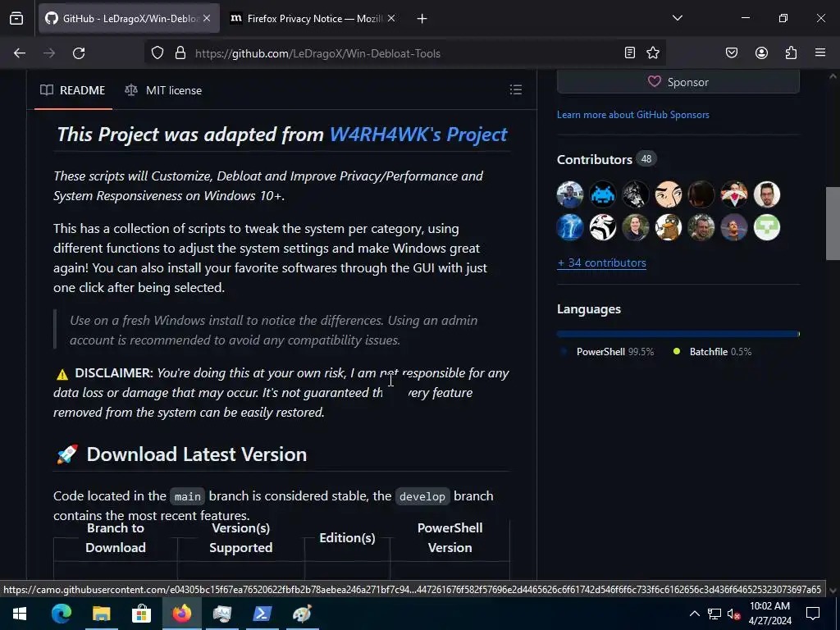The height and width of the screenshot is (630, 840).
Task: Toggle reader view for this page
Action: pos(630,52)
